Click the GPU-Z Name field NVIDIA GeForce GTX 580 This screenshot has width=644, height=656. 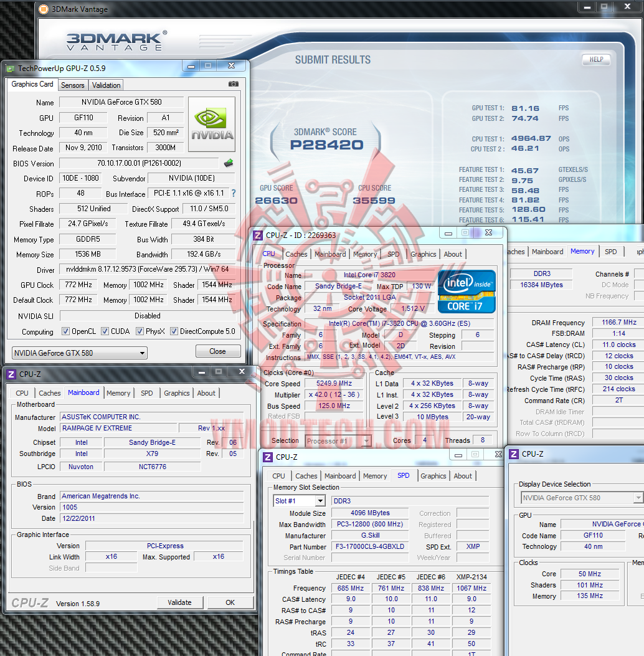(x=121, y=102)
